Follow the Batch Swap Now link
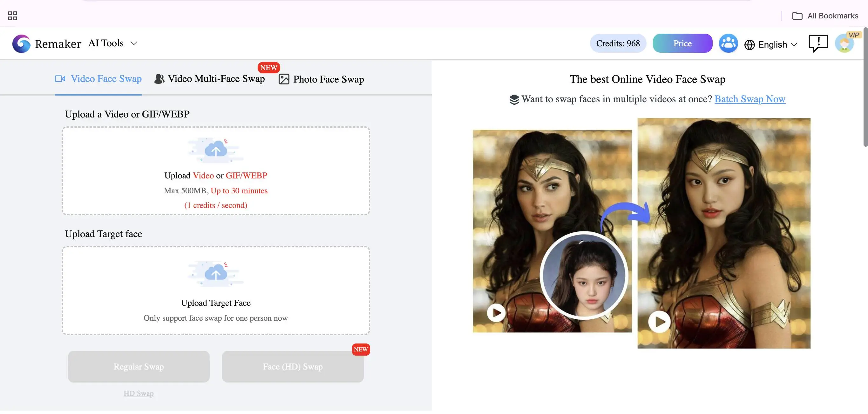 [x=750, y=99]
